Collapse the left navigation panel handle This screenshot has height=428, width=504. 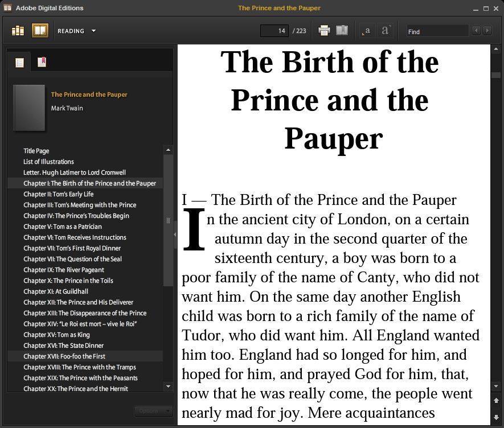pos(175,234)
